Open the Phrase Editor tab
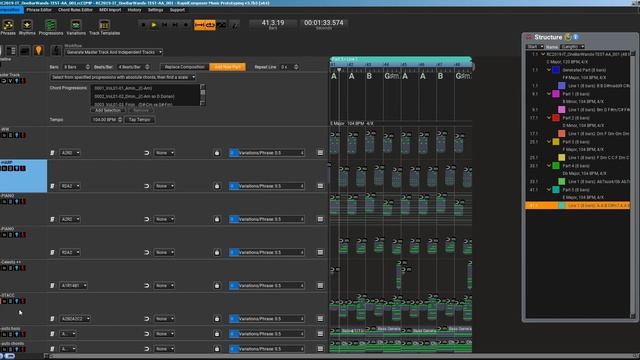Viewport: 640px width, 360px height. 39,10
